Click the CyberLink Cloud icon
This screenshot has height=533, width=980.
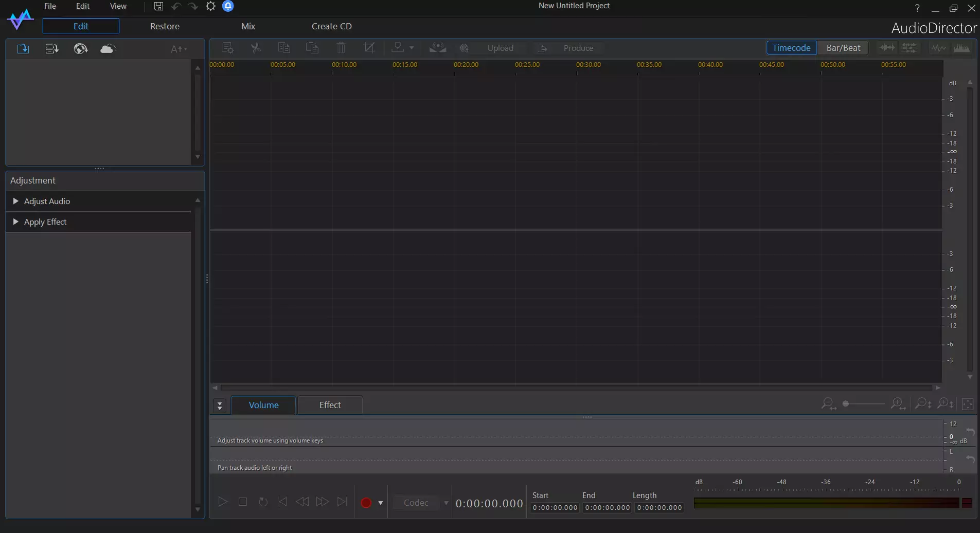pyautogui.click(x=108, y=49)
